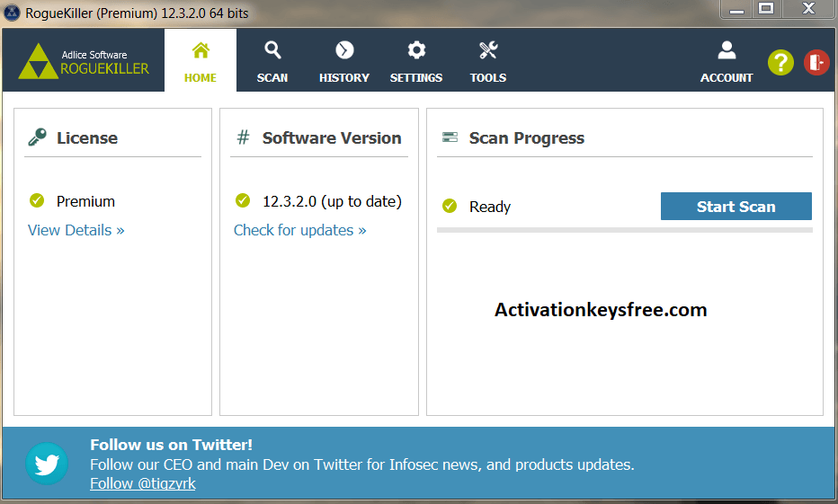Open the ACCOUNT tab label
This screenshot has height=504, width=838.
pyautogui.click(x=727, y=78)
